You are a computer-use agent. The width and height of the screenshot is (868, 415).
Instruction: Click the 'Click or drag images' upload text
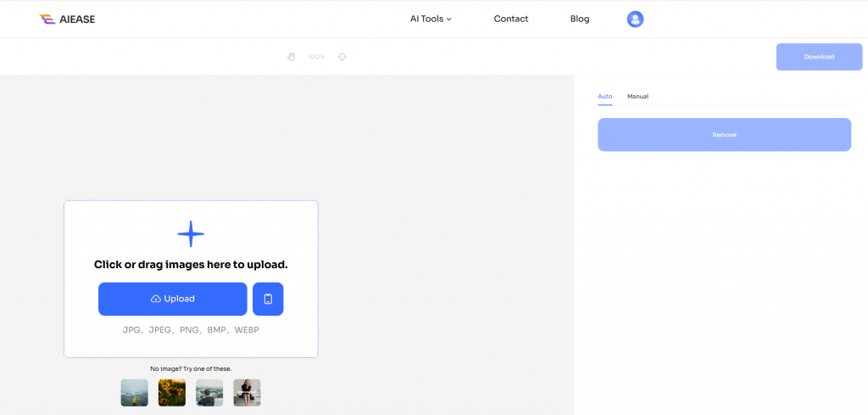point(191,265)
